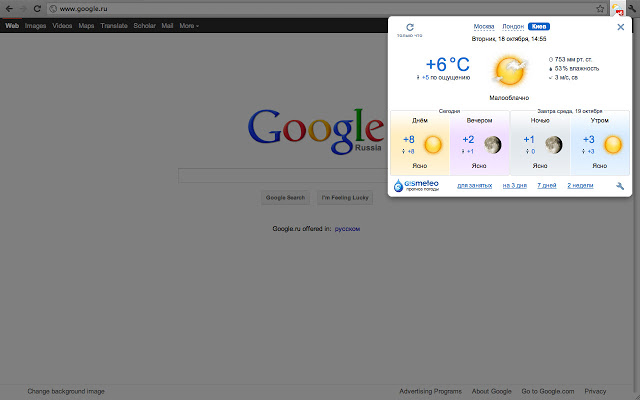Open About Google footer link
Viewport: 640px width, 400px height.
[x=491, y=391]
